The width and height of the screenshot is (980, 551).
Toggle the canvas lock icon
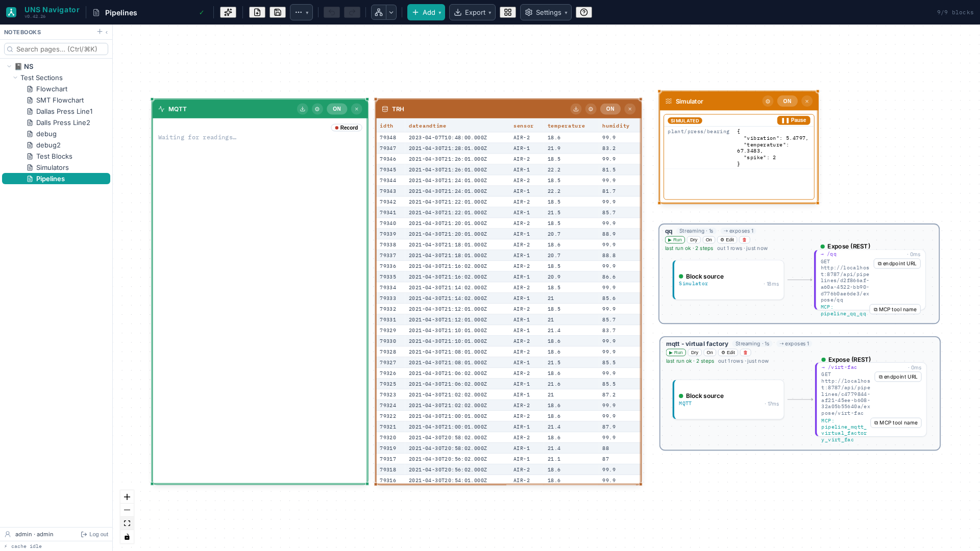[x=127, y=537]
